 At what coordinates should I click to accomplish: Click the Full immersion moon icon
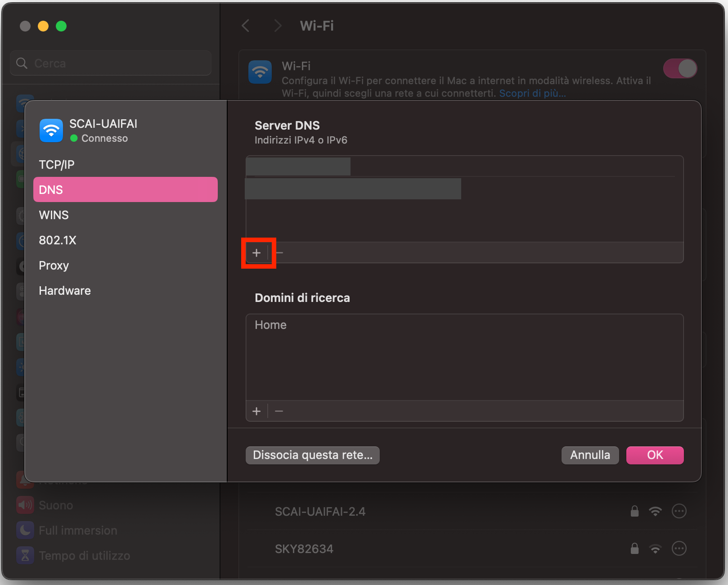[25, 530]
